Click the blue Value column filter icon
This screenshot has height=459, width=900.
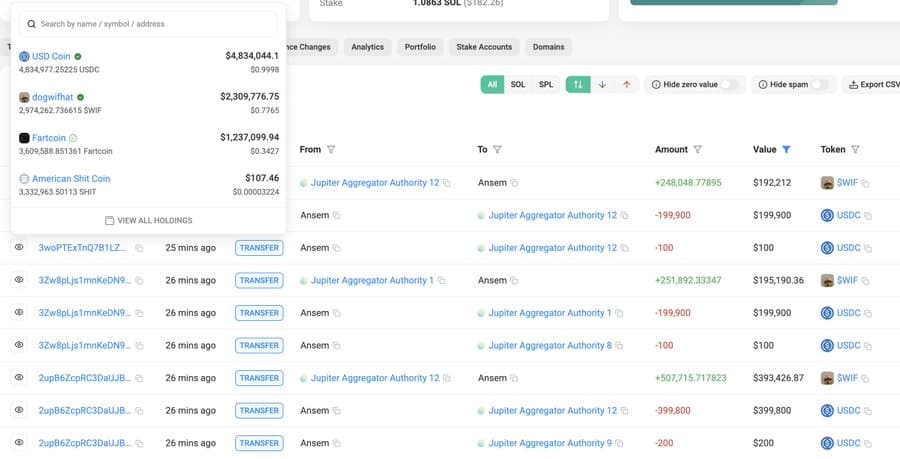coord(786,150)
